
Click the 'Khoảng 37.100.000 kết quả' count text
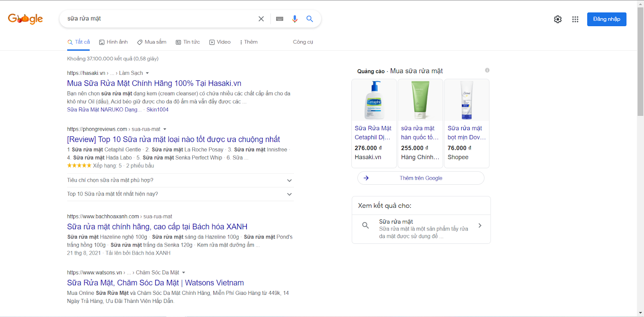pyautogui.click(x=113, y=59)
